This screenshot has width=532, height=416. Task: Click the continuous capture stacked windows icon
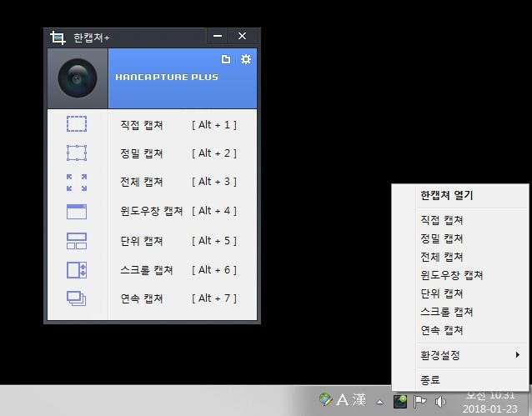click(x=77, y=298)
